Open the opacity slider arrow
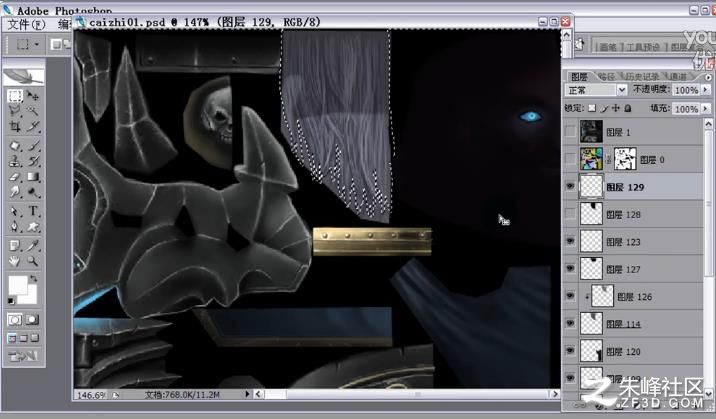The image size is (716, 419). click(x=706, y=90)
